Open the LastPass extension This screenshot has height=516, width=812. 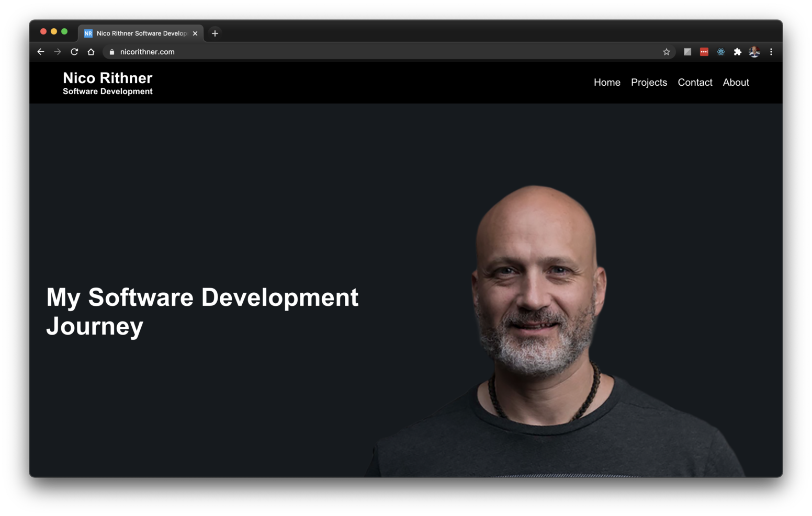pos(704,51)
